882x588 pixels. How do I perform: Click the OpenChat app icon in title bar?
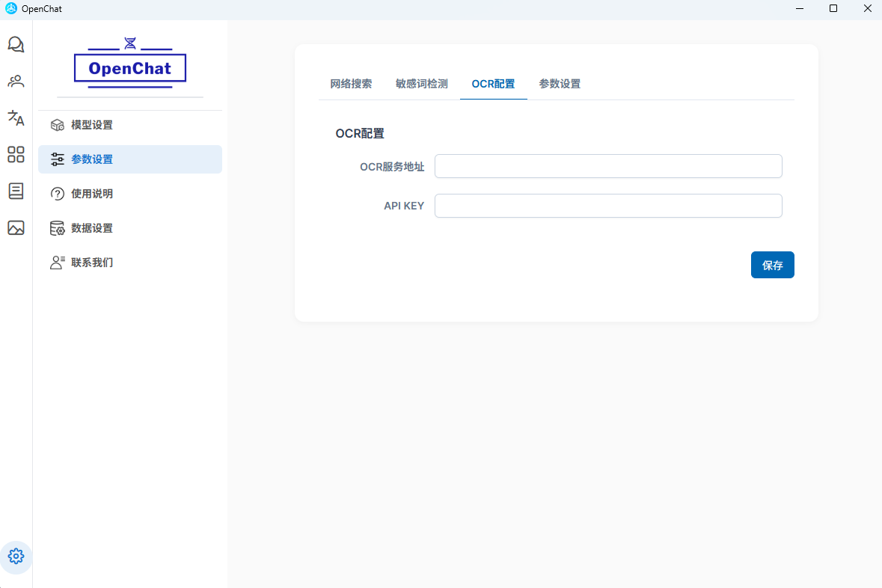[10, 8]
